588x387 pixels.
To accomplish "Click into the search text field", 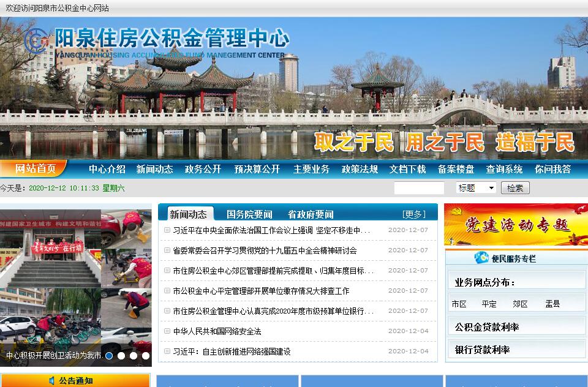I will pos(419,188).
